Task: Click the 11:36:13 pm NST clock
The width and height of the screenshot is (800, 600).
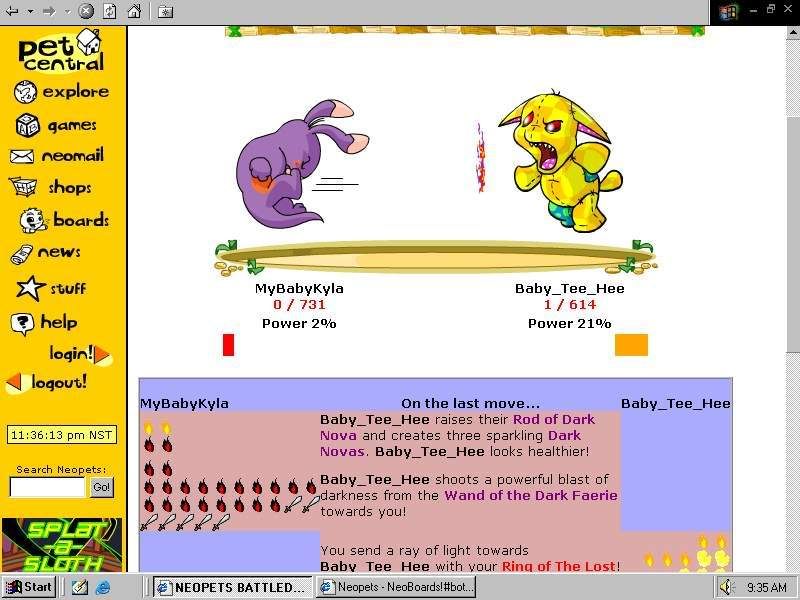Action: coord(62,435)
